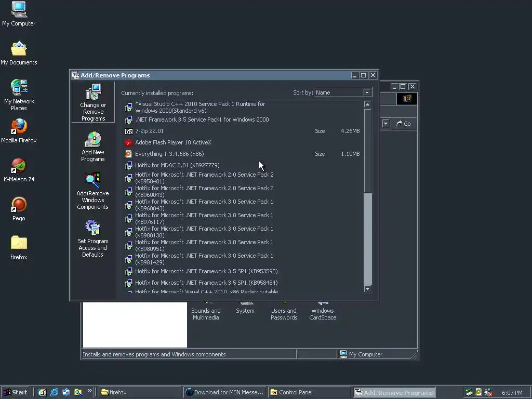532x399 pixels.
Task: Select .NET 3.5 SP1 hotfix KB958484 entry
Action: coord(243,283)
